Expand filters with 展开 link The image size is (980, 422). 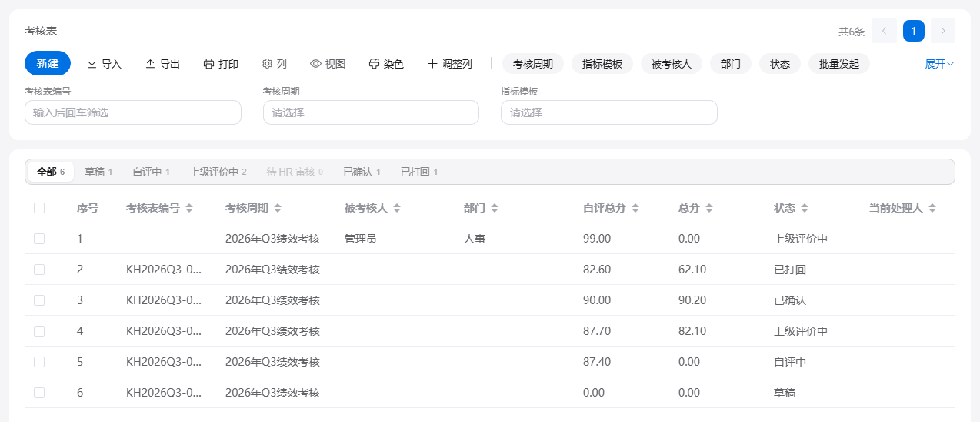[939, 64]
